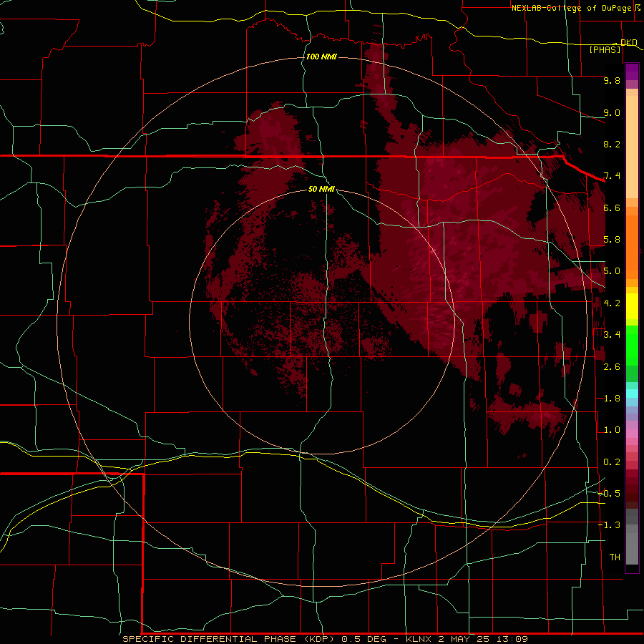
Task: Click the 9.8 value on color scale
Action: 612,80
